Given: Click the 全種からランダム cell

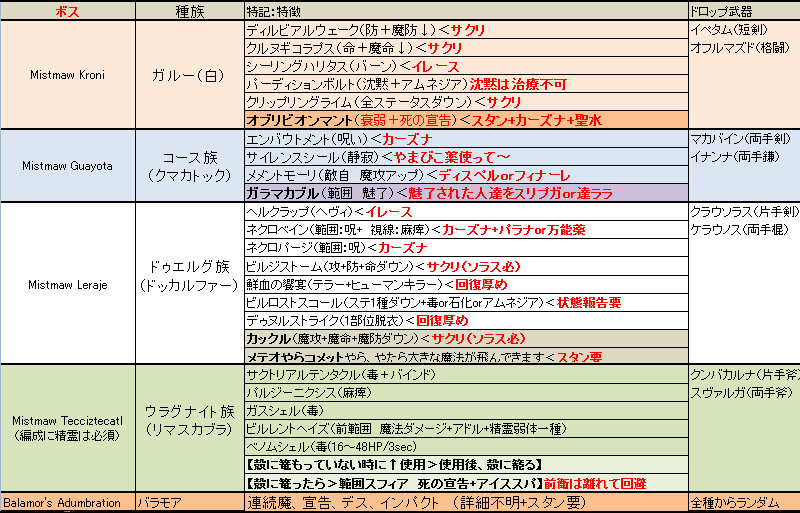Looking at the screenshot, I should (x=744, y=502).
